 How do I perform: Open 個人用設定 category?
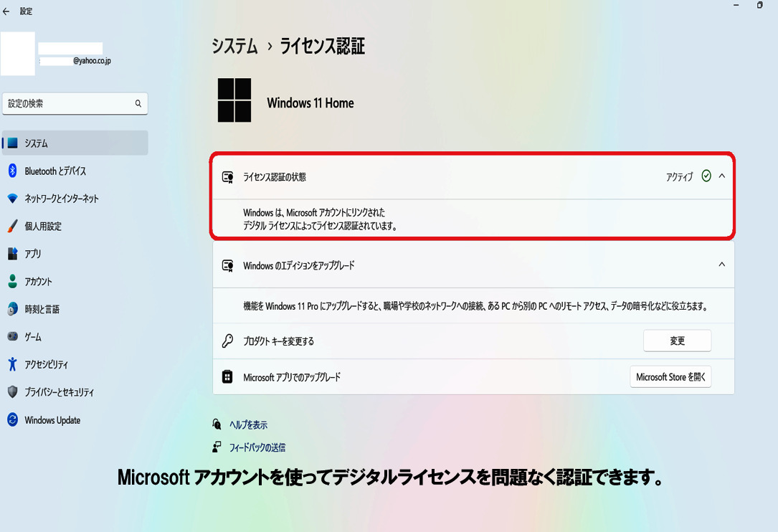[75, 227]
